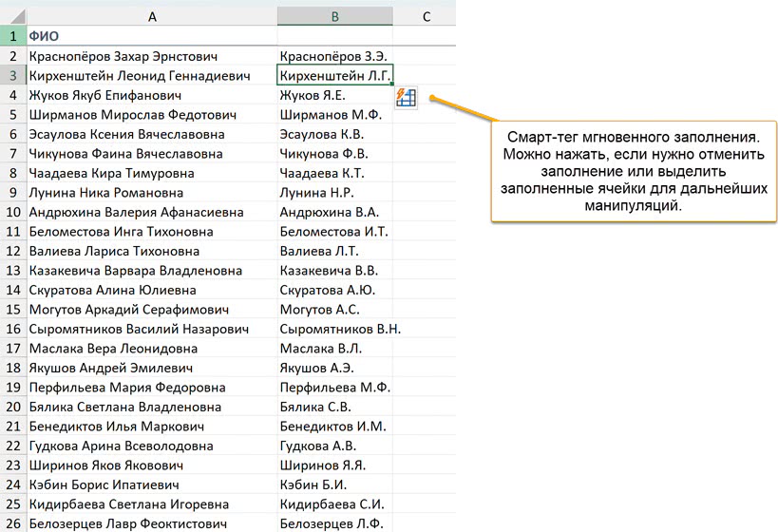Select cell Казакевича Варвара Владленовна
The image size is (778, 532).
152,271
